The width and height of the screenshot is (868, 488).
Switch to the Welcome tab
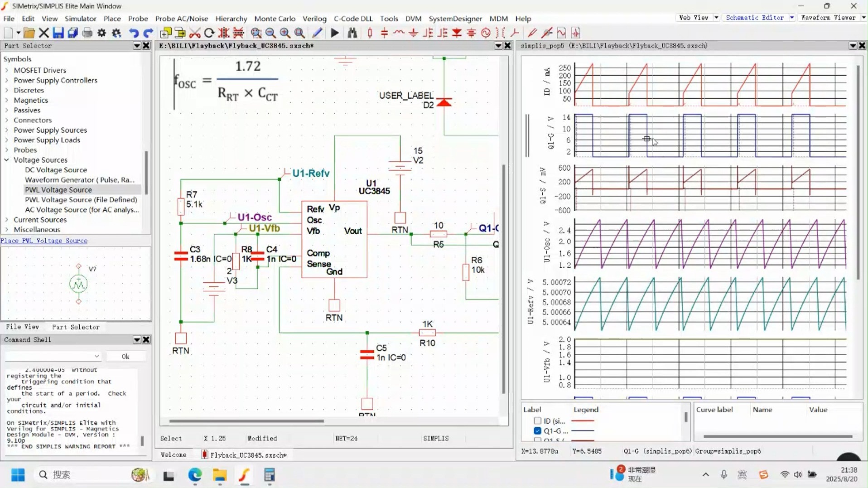(x=174, y=454)
